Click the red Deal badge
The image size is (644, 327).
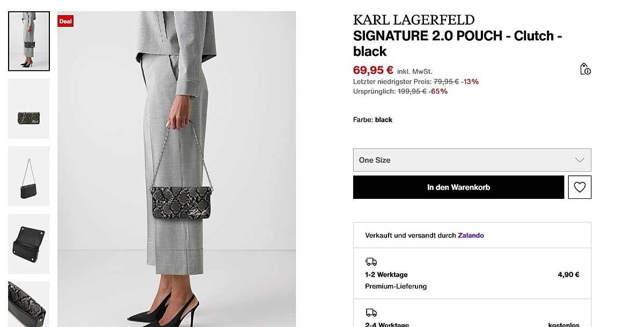click(65, 21)
